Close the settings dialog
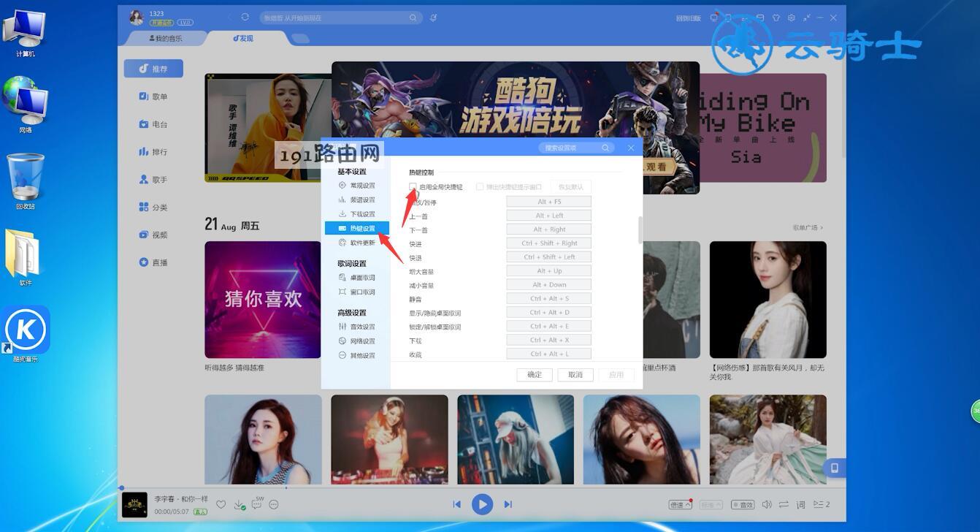 (631, 148)
